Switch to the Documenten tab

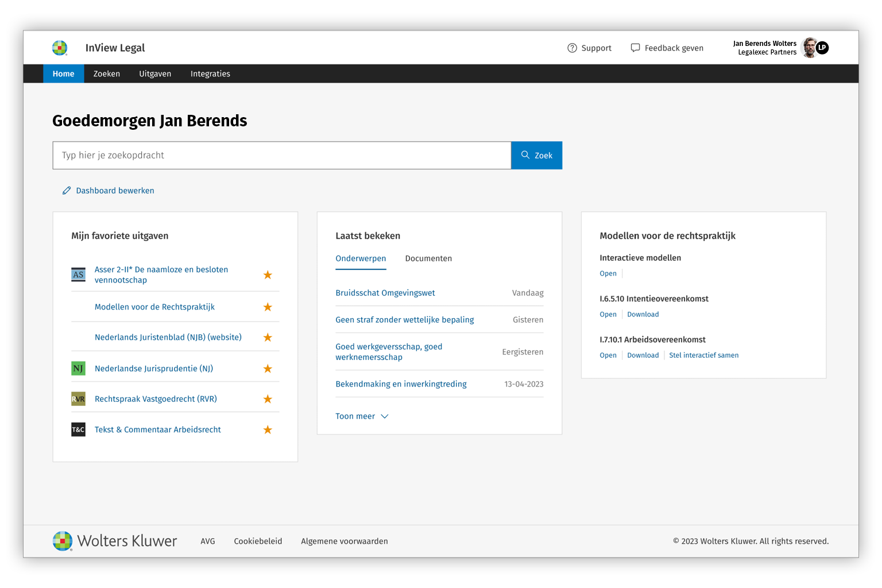428,258
